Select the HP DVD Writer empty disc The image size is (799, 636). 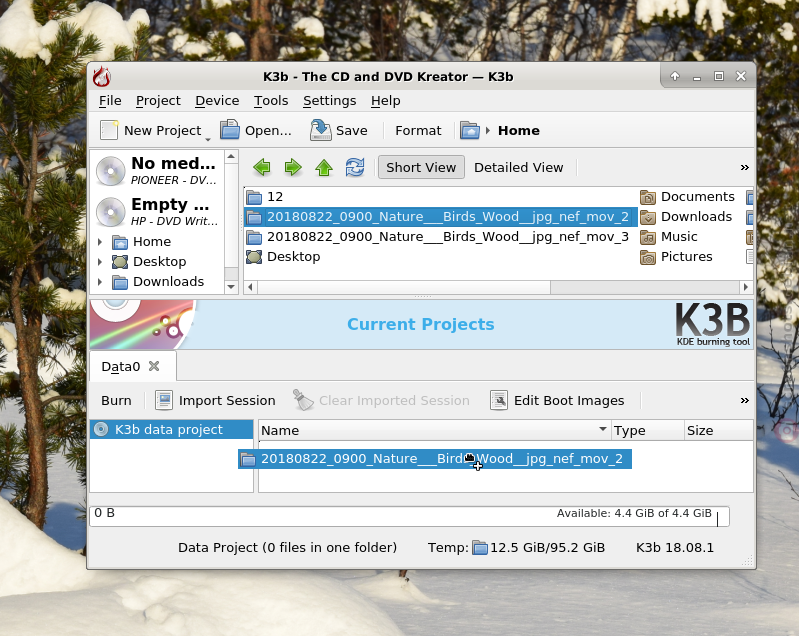[x=158, y=211]
